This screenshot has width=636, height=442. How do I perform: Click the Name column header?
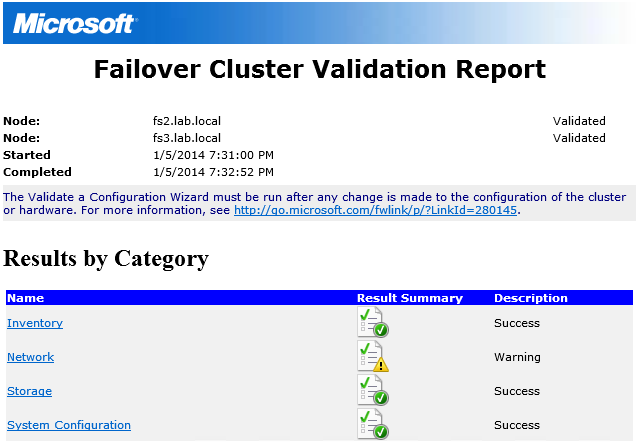26,298
